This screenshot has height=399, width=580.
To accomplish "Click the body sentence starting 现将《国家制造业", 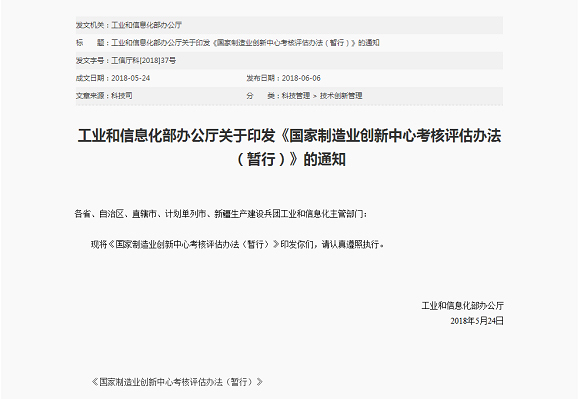I will coord(237,244).
